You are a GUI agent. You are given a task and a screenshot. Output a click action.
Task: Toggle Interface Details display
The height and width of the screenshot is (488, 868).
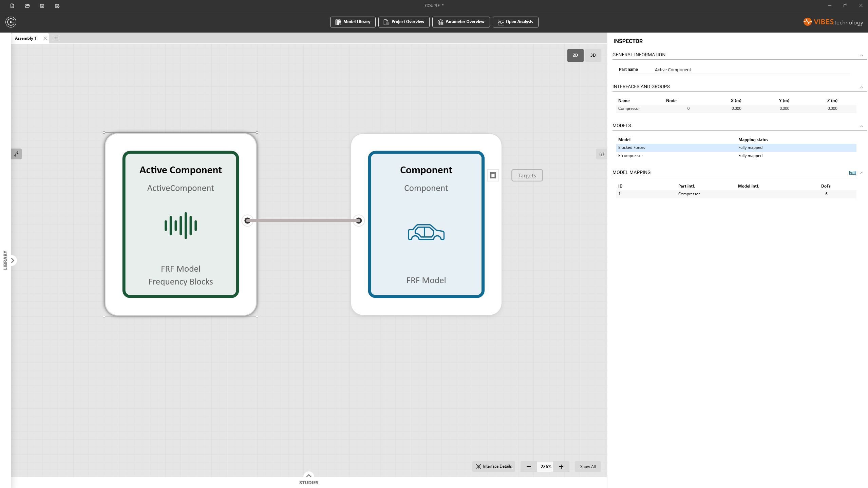point(494,466)
